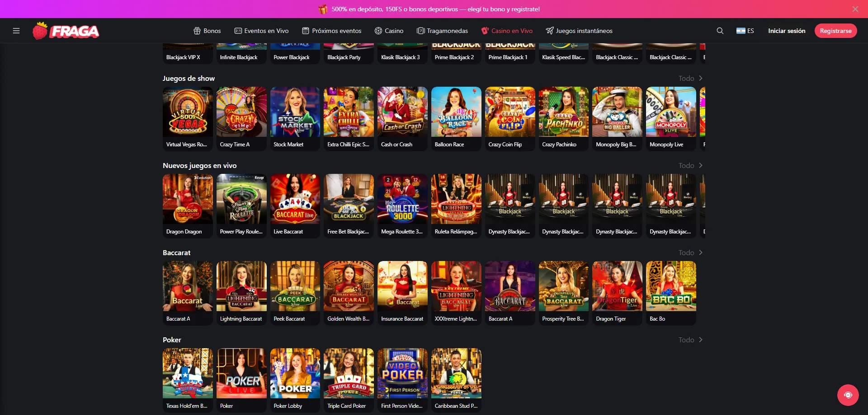Open Insurance Baccarat game
Viewport: 868px width, 415px height.
tap(402, 293)
